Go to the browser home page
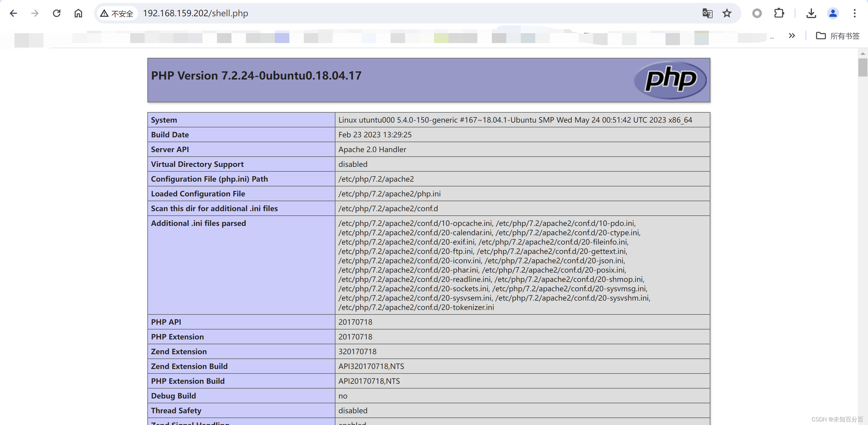Screen dimensions: 868x425 (x=78, y=14)
